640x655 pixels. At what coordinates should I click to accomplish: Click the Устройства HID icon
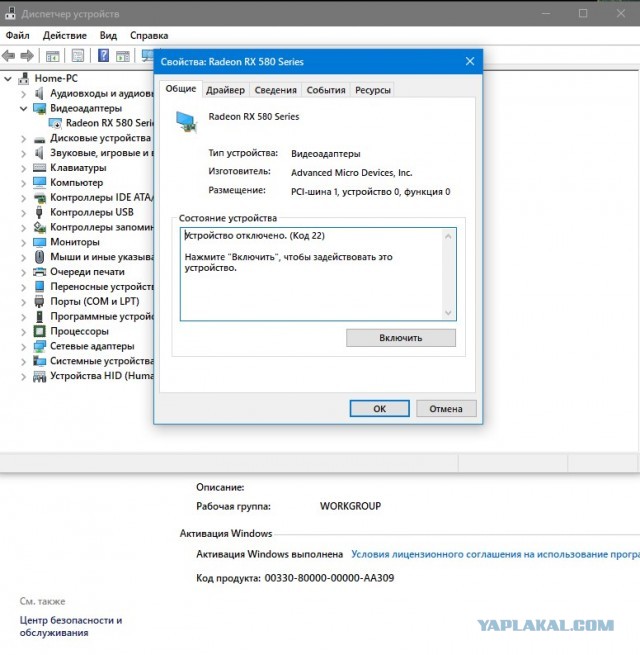pos(39,376)
